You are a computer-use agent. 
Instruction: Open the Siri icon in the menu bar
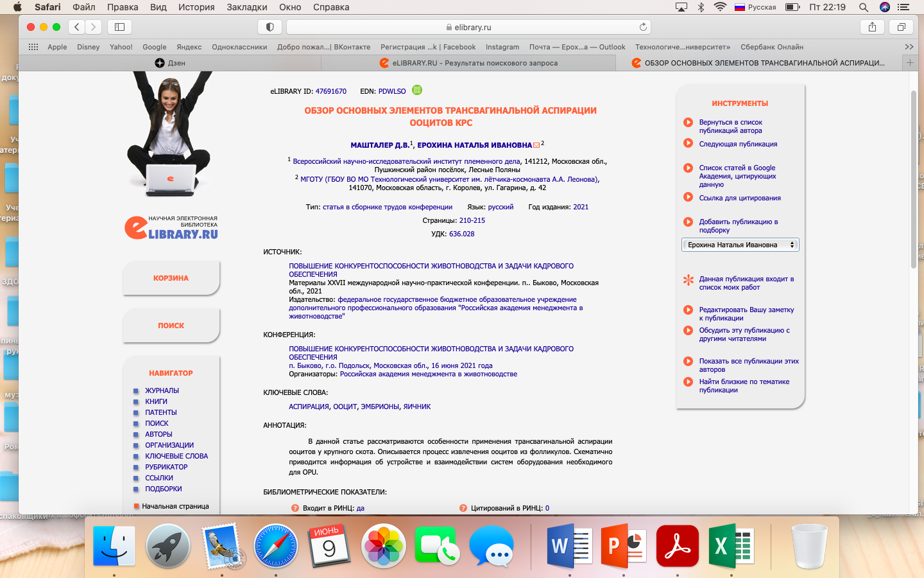tap(885, 7)
